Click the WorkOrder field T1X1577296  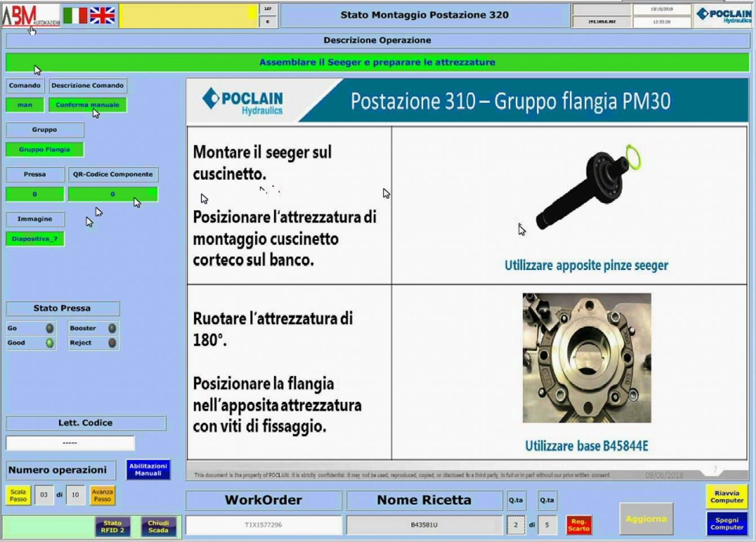tap(264, 525)
